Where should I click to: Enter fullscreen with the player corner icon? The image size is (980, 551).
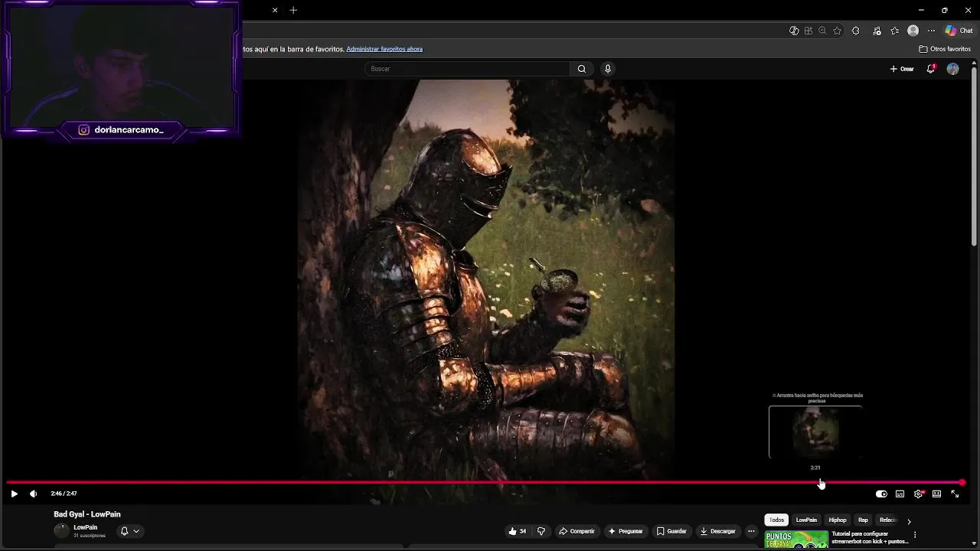tap(955, 494)
